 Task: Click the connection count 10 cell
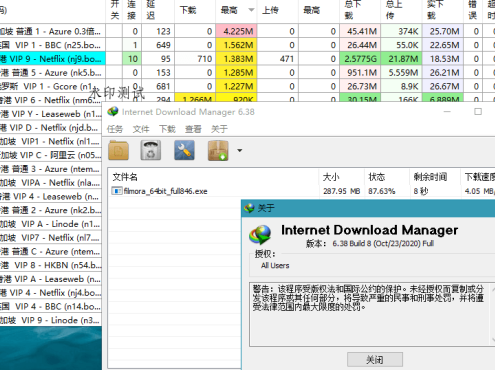coord(132,59)
